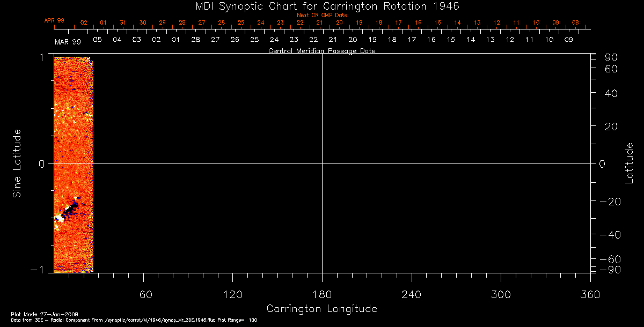
Task: Click the 360 Carrington Longitude tick label
Action: tap(590, 294)
